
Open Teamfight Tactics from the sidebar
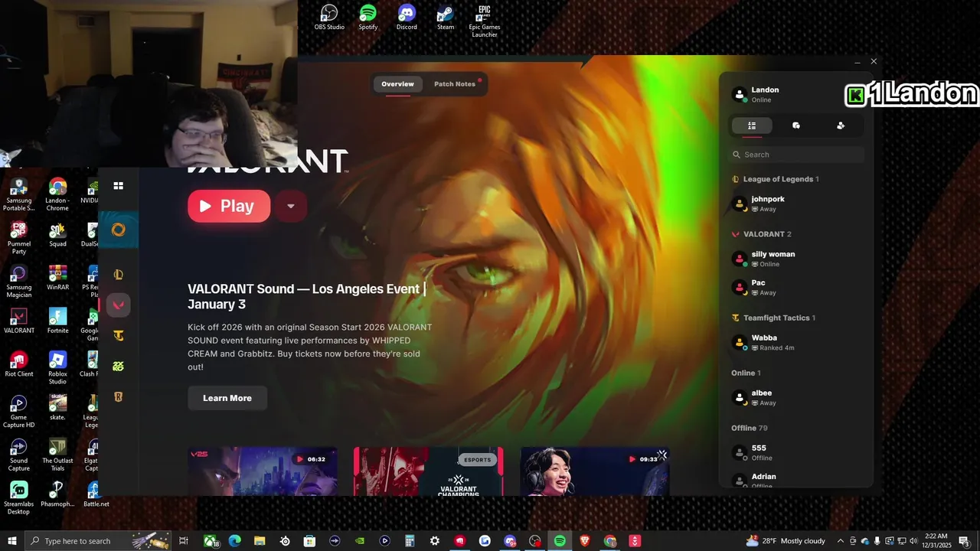[x=119, y=335]
